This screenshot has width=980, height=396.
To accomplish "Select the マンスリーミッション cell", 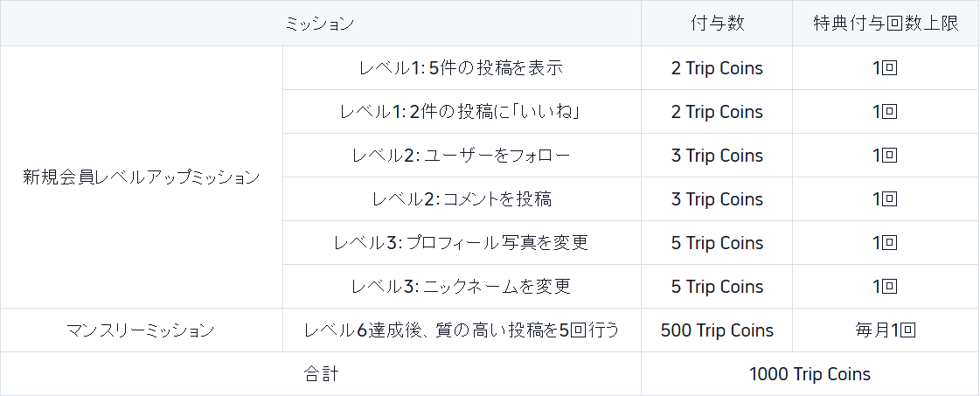I will click(x=142, y=330).
